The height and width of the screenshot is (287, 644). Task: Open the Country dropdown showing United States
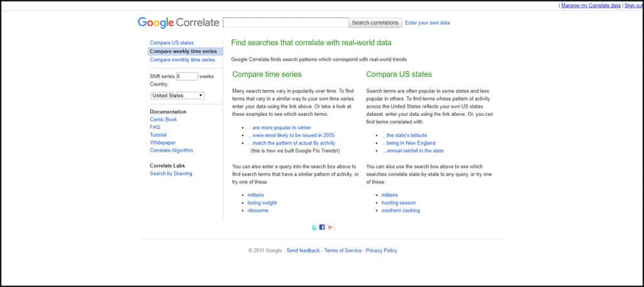177,96
